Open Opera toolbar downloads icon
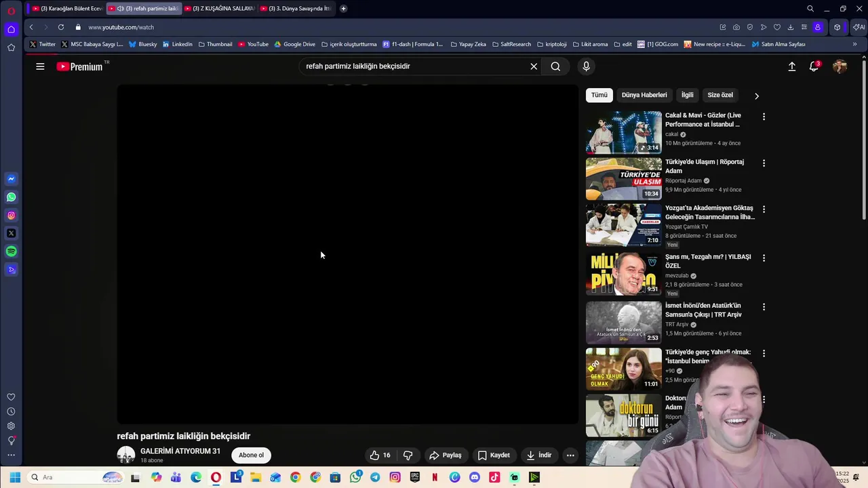 tap(791, 27)
